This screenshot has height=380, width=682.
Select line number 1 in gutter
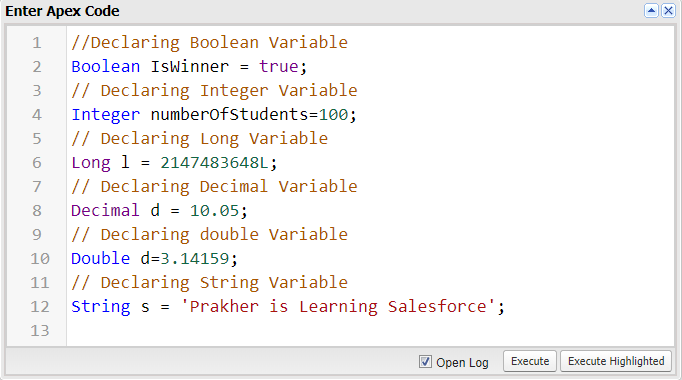point(37,43)
